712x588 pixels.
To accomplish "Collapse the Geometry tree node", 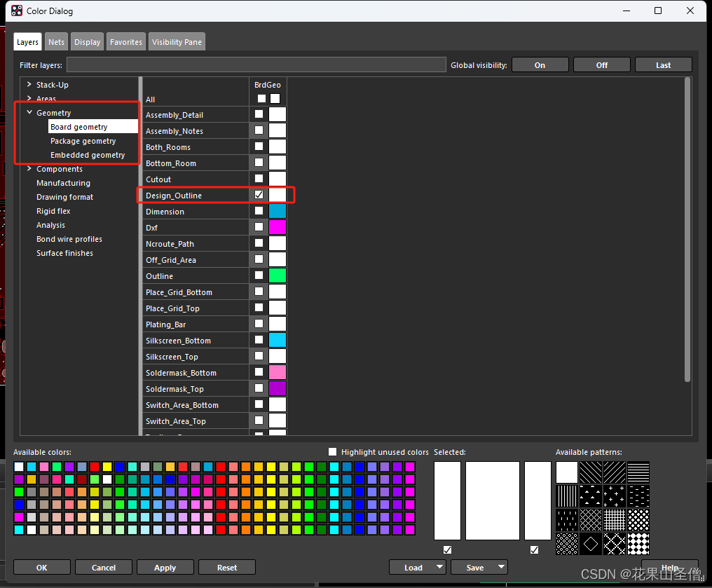I will point(29,112).
